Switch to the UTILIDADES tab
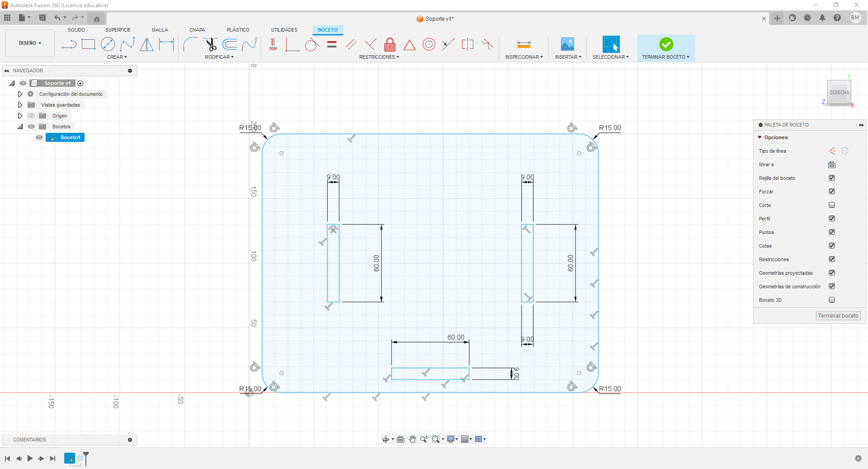The width and height of the screenshot is (868, 469). coord(284,30)
